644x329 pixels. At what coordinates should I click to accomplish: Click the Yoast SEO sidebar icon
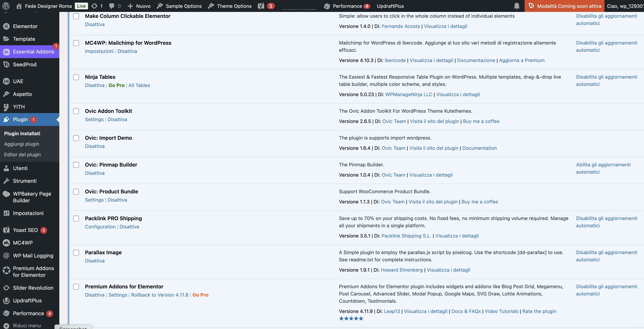(7, 230)
